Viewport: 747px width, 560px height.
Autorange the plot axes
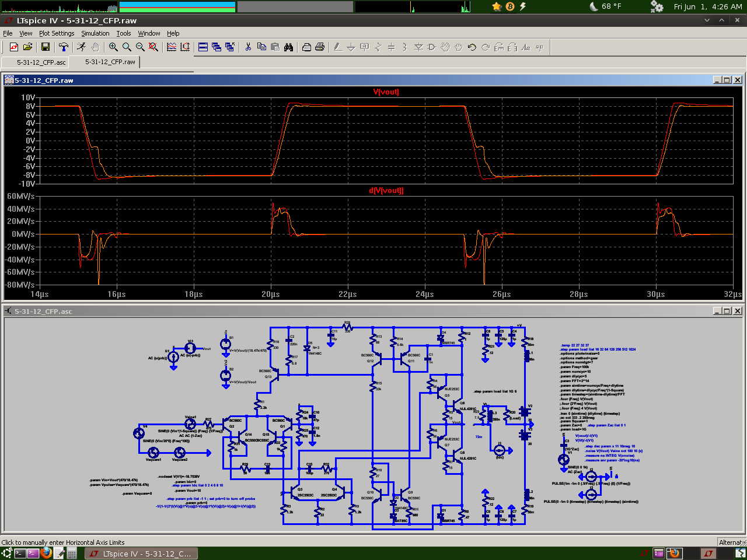click(185, 47)
